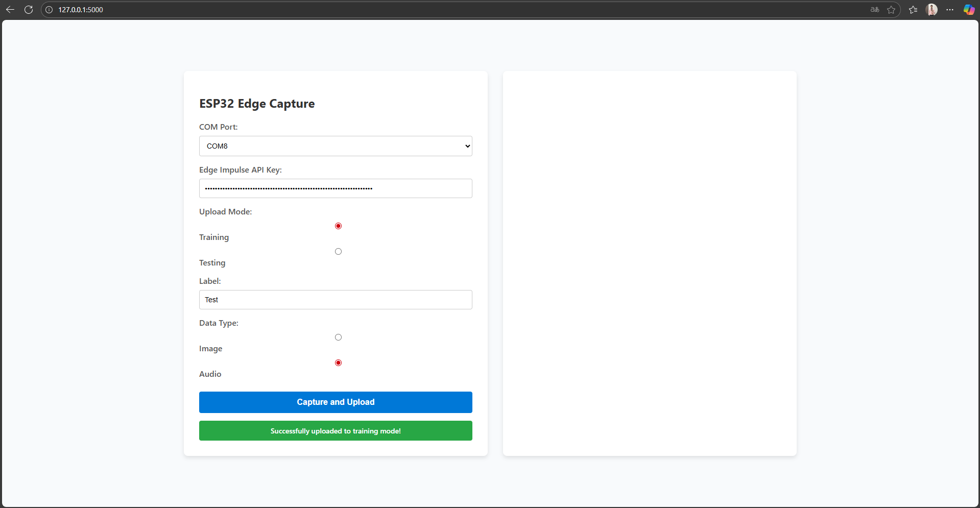Click the 'ESP32 Edge Capture' heading

[257, 104]
